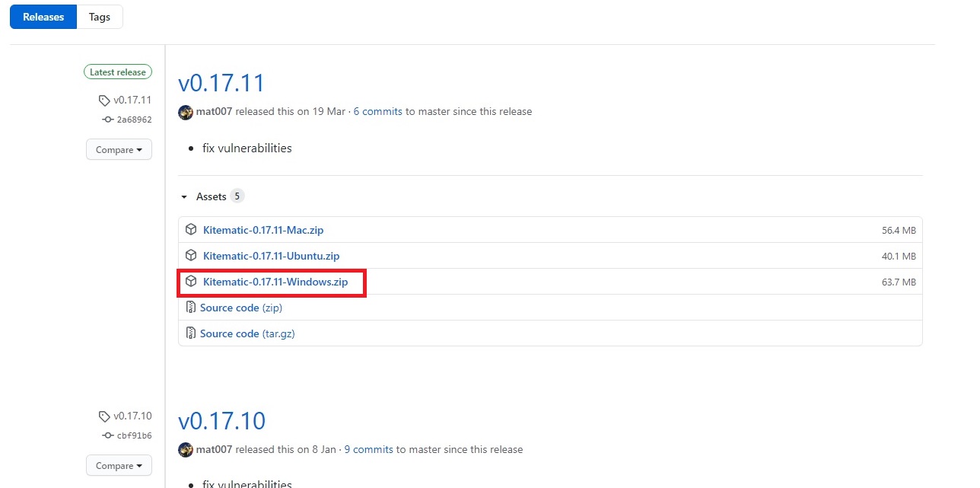
Task: Open commit 2a68962
Action: pos(134,120)
